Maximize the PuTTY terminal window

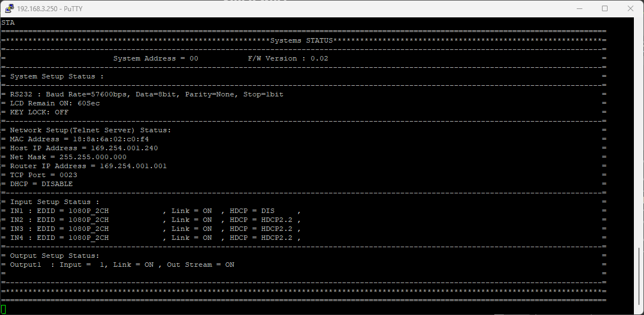(605, 8)
